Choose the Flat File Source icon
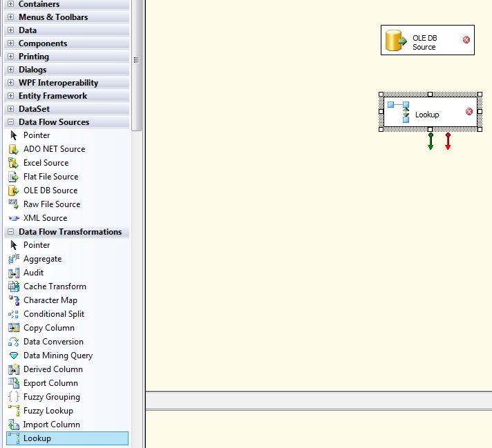 click(14, 177)
